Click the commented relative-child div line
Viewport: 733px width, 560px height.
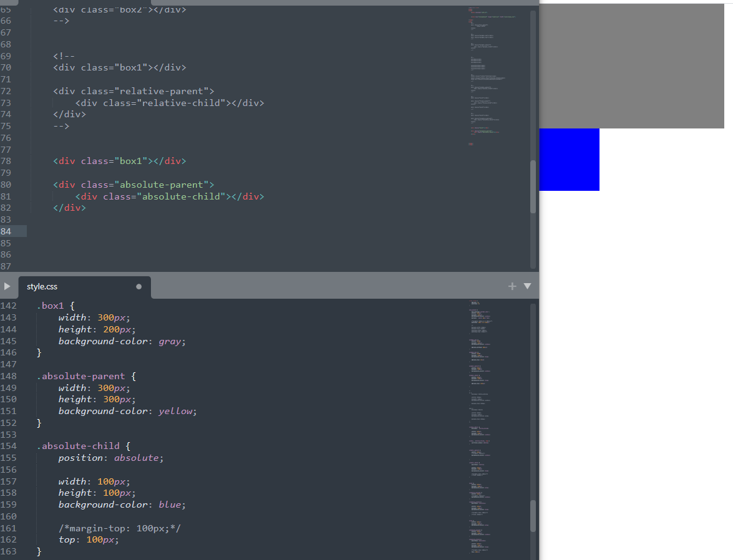pos(170,103)
